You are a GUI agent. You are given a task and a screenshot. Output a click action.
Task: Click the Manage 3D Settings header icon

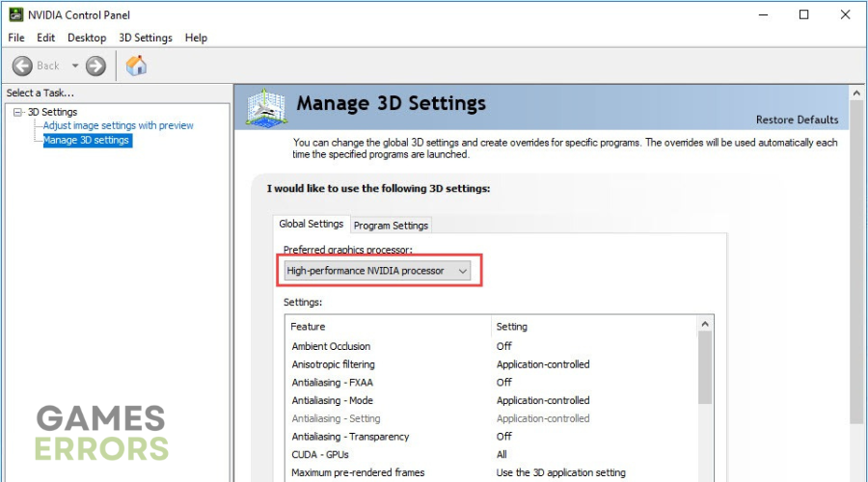266,108
